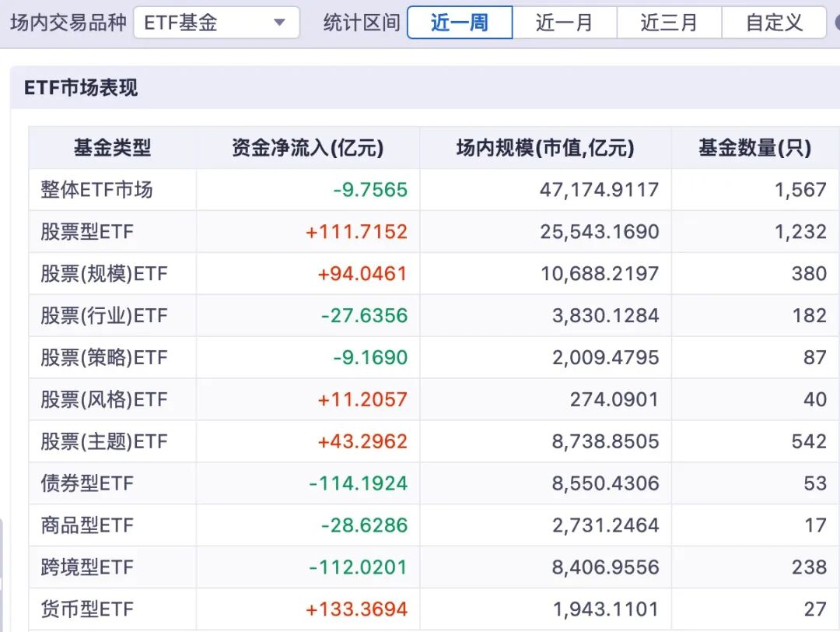
Task: Select the 整体ETF市场 row label
Action: 97,190
